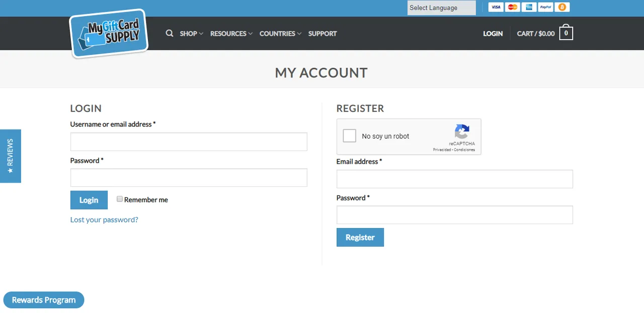Go to the SUPPORT page
644x313 pixels.
click(x=323, y=34)
